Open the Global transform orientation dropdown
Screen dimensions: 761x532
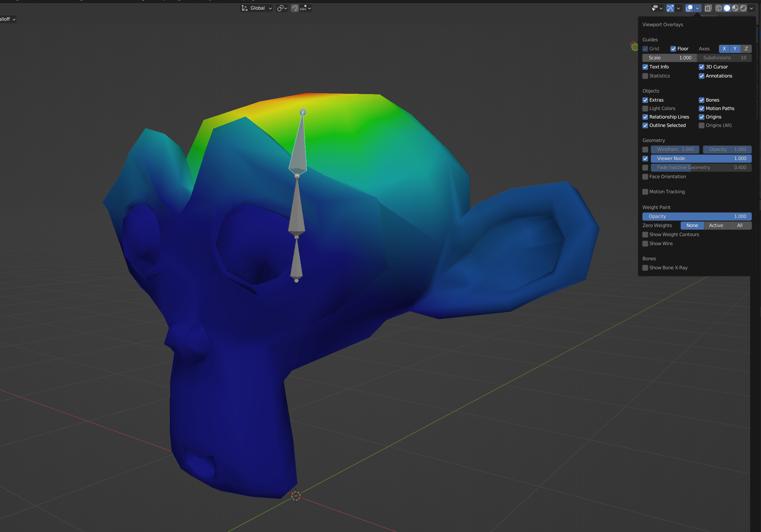pyautogui.click(x=257, y=8)
